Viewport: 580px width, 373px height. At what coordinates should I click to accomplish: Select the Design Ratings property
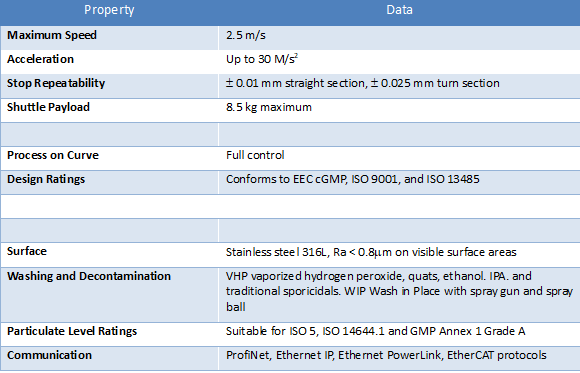point(46,179)
